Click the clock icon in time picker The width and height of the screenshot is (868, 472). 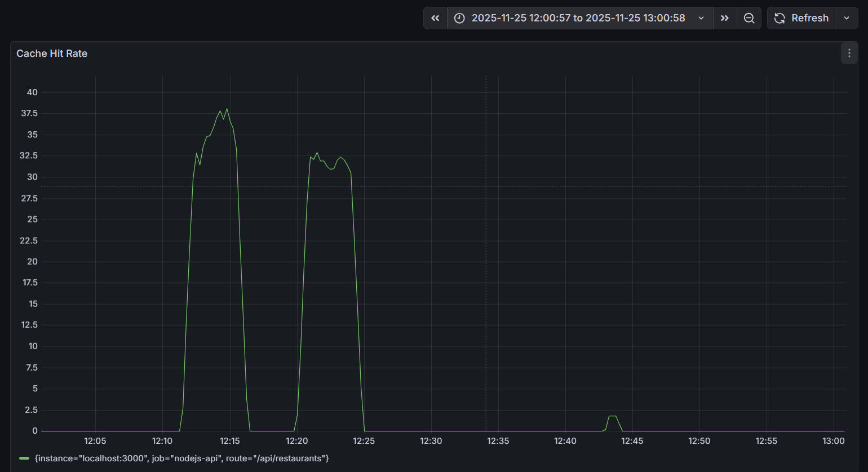pyautogui.click(x=460, y=18)
